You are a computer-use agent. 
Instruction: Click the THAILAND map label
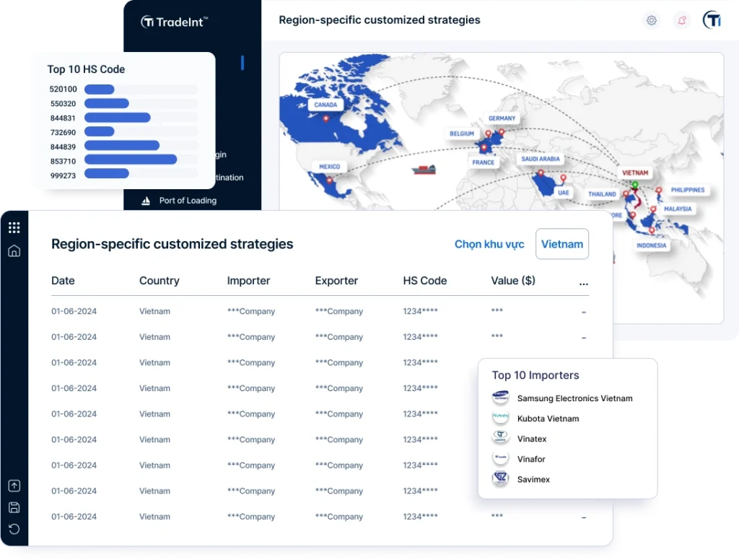click(x=602, y=193)
